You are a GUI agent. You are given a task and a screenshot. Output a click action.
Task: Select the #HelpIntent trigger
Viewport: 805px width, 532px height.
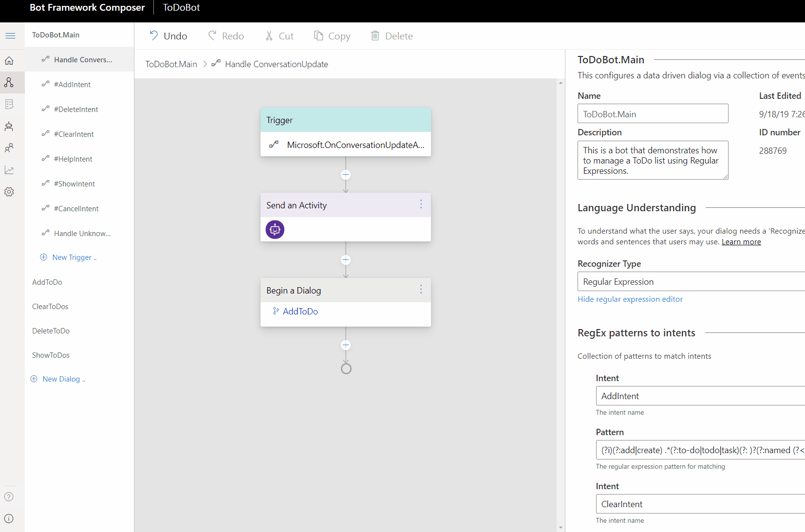point(79,159)
